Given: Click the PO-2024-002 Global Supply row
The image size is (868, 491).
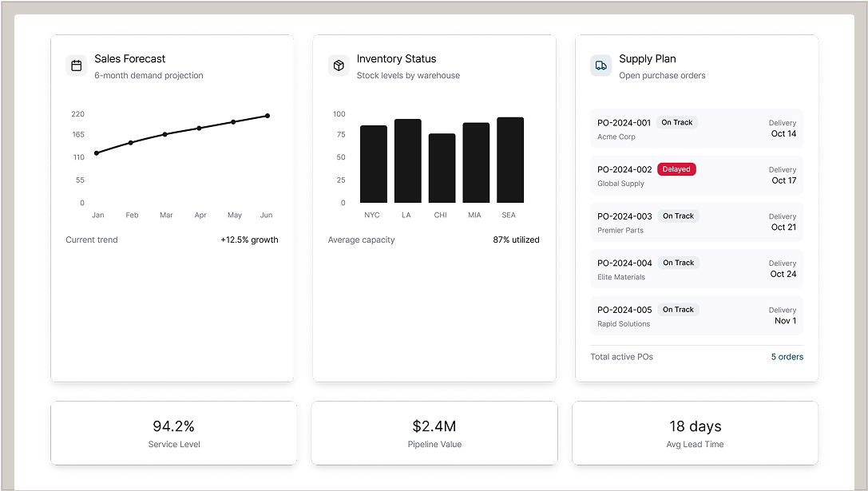Looking at the screenshot, I should (x=696, y=176).
